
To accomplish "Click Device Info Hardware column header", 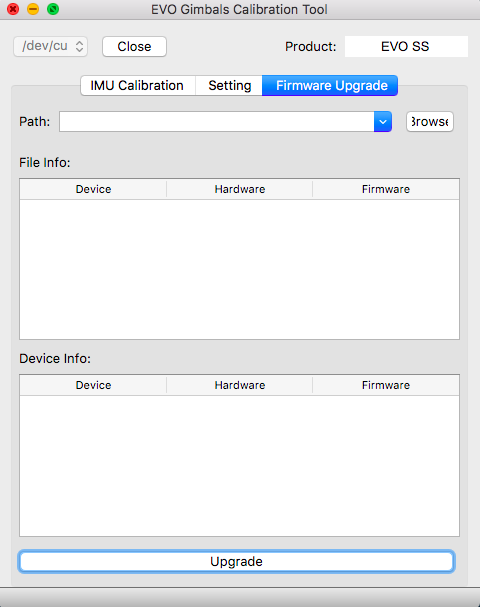I will click(240, 385).
